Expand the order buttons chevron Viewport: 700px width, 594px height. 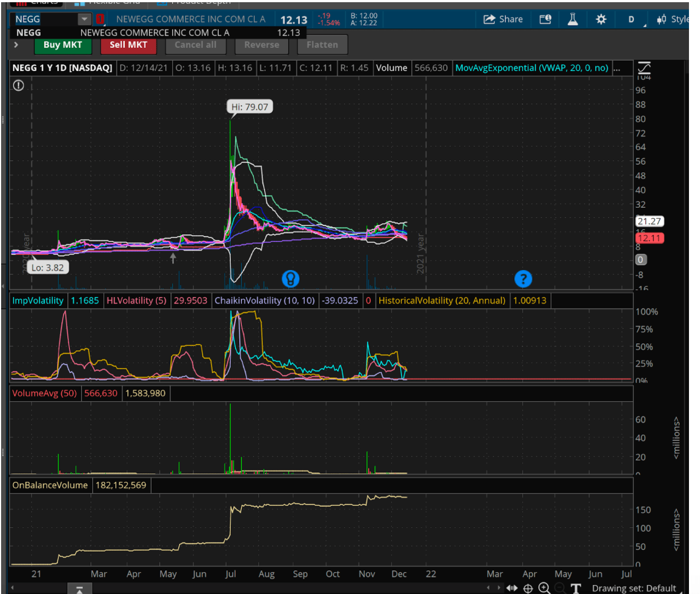16,45
